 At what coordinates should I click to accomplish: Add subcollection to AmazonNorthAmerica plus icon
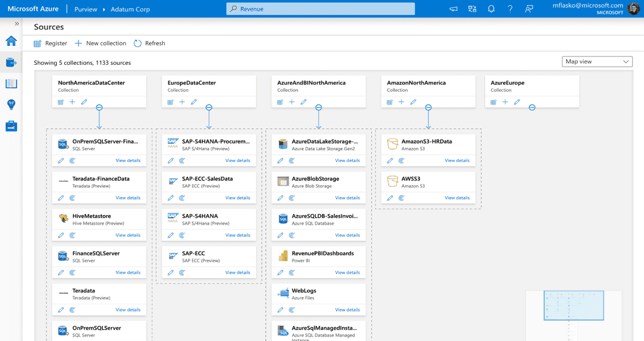click(401, 102)
